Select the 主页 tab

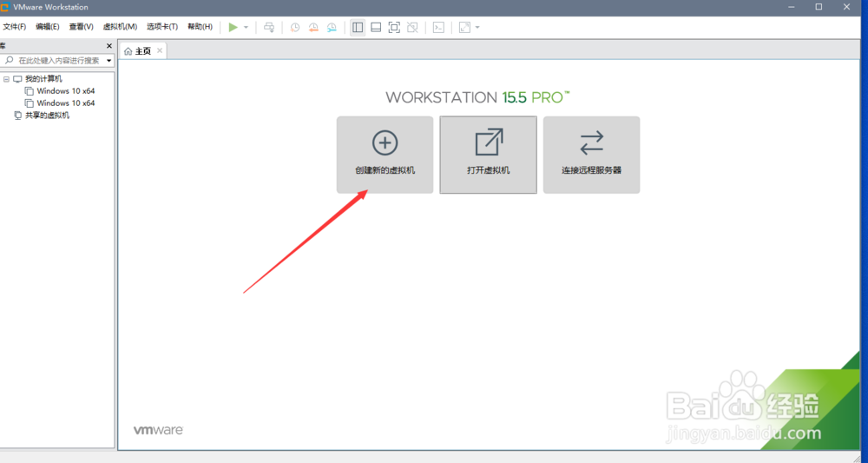[x=143, y=51]
